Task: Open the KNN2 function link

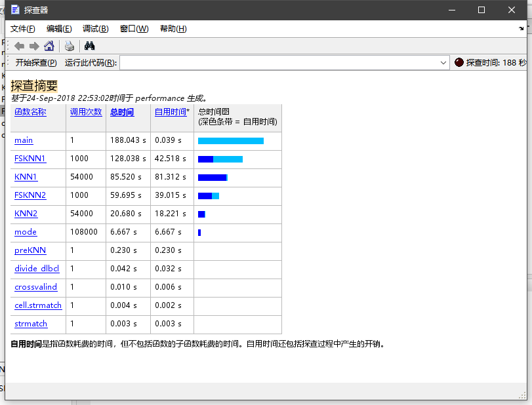Action: [x=26, y=214]
